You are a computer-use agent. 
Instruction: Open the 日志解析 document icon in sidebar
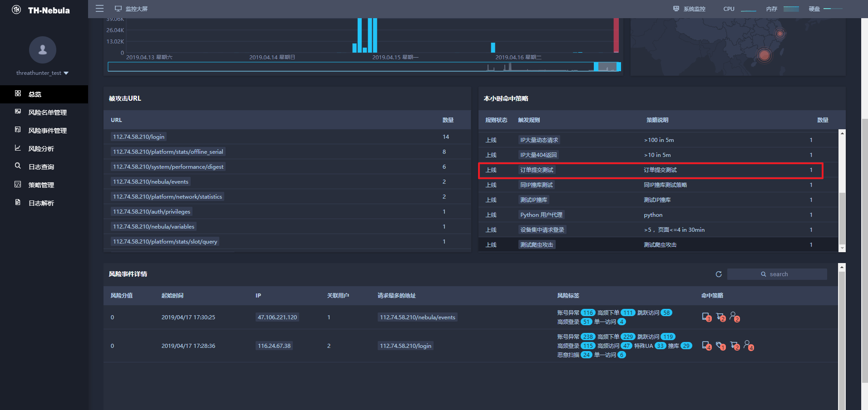pyautogui.click(x=18, y=202)
